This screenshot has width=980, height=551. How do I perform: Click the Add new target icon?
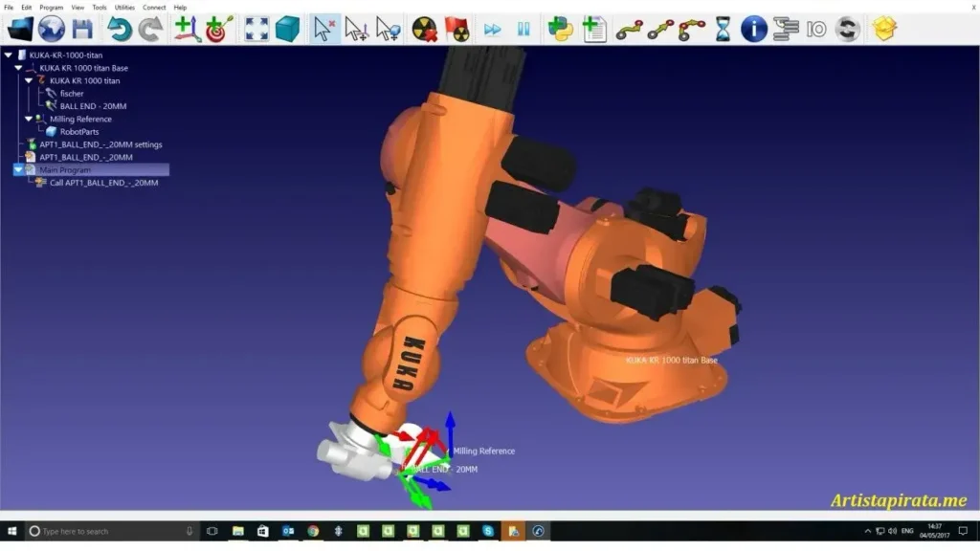tap(219, 29)
